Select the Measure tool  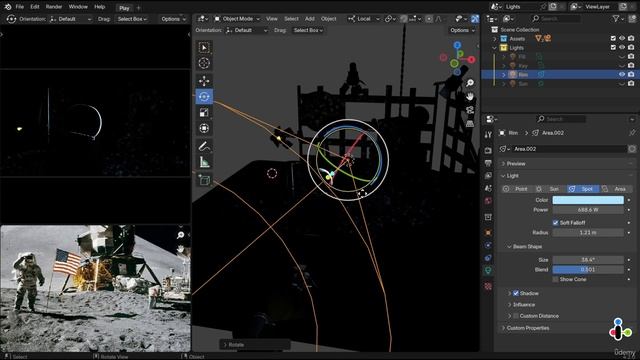point(204,162)
